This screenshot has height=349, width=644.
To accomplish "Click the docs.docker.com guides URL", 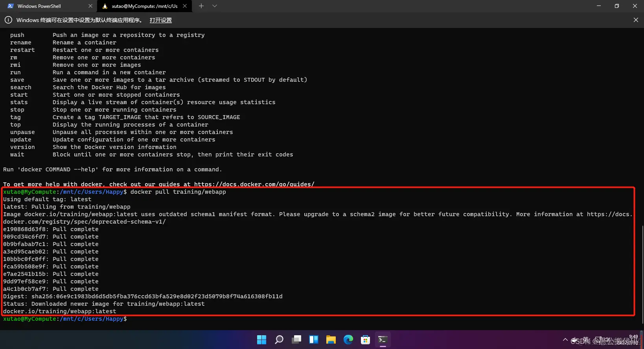I will 254,184.
